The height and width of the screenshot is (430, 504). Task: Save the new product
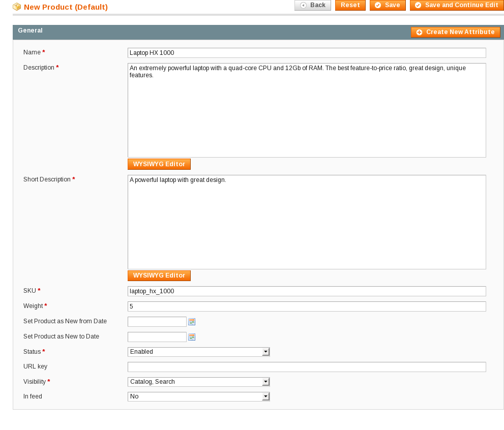(388, 5)
